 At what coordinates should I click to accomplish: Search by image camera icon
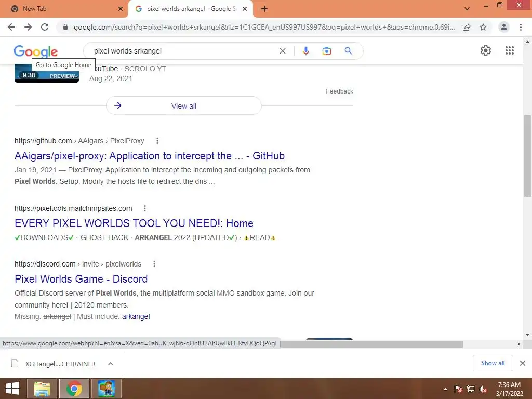[x=326, y=51]
